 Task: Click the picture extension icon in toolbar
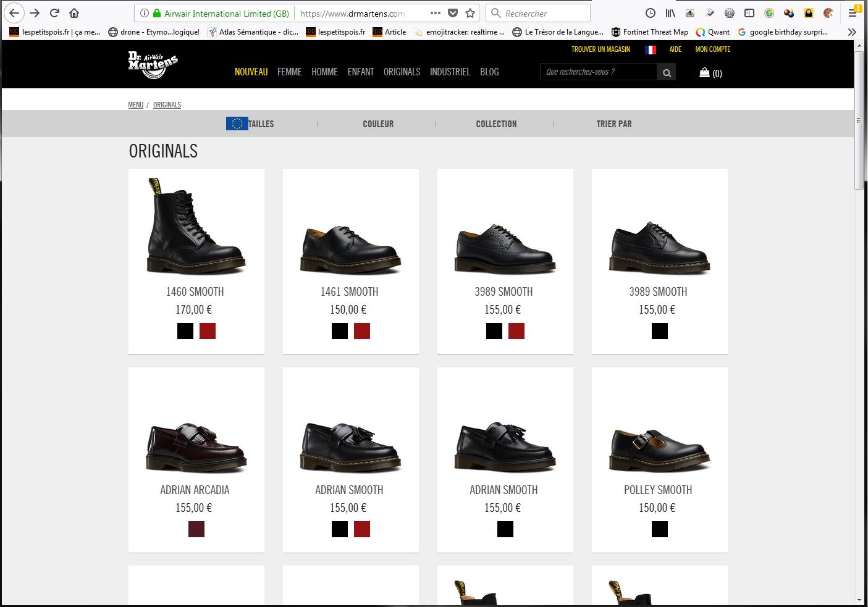click(690, 13)
